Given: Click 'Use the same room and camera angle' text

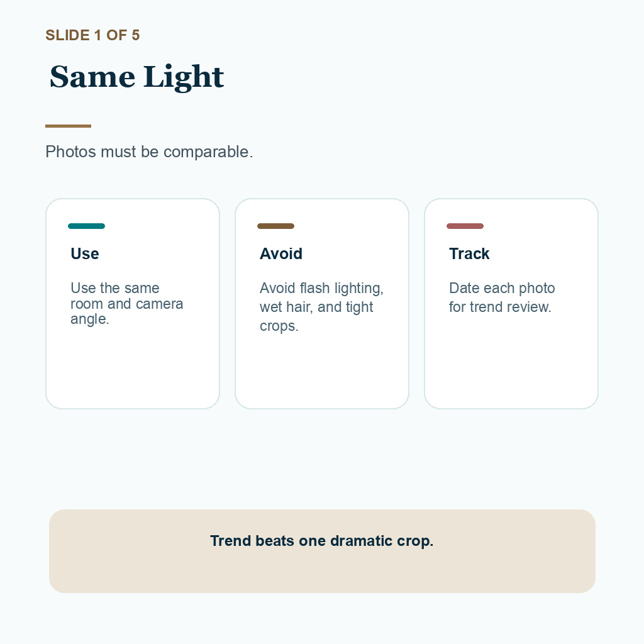Looking at the screenshot, I should (x=126, y=304).
